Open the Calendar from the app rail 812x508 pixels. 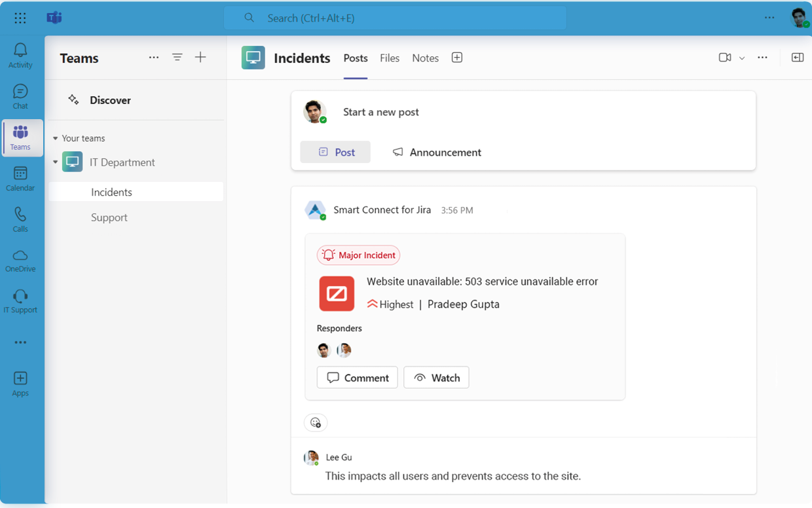20,178
